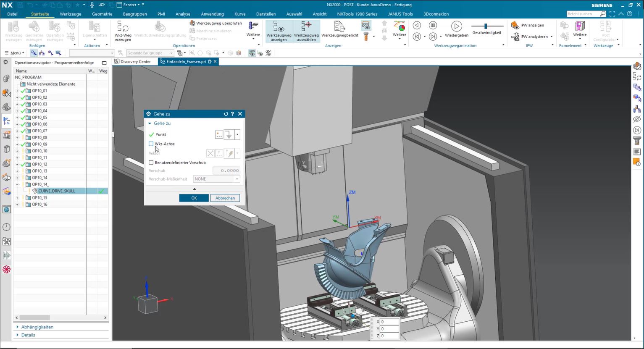
Task: Play the toolpath animation with Wiedergeben
Action: click(x=456, y=29)
